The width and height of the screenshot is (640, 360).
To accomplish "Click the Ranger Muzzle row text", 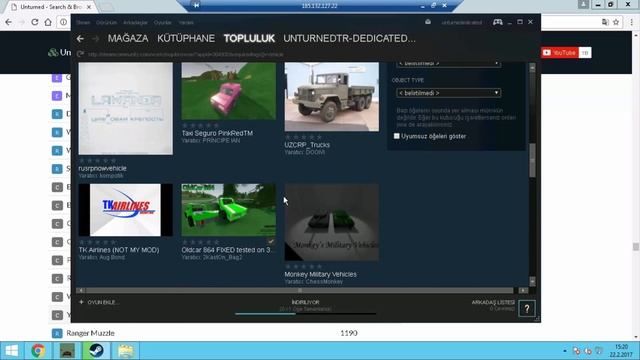I will click(90, 333).
